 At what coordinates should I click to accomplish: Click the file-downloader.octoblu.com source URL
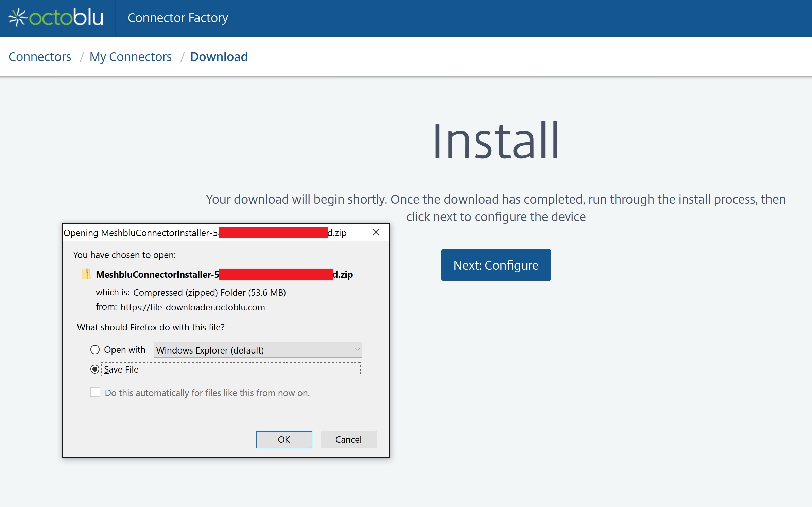click(193, 307)
